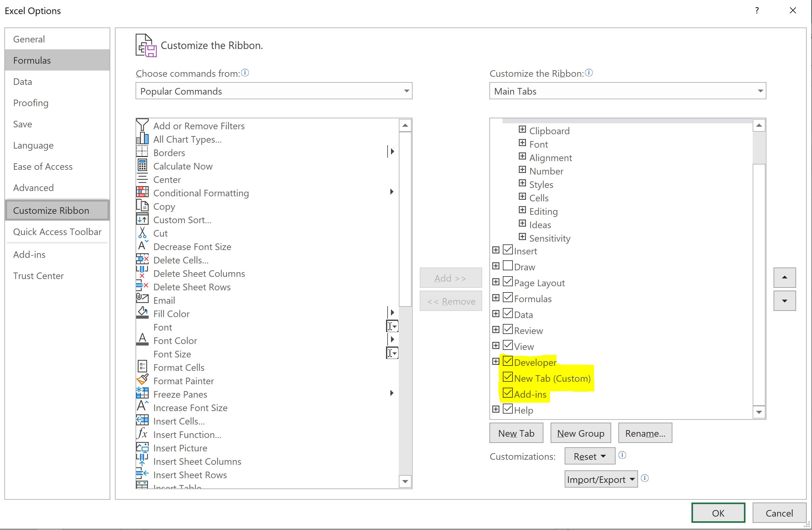The height and width of the screenshot is (530, 812).
Task: Open the Popular Commands dropdown
Action: click(274, 91)
